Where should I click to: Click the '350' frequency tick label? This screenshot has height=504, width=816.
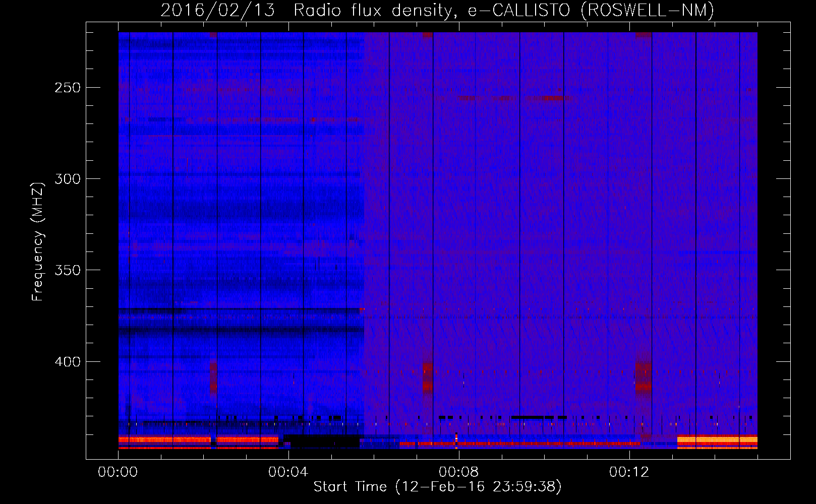[68, 270]
